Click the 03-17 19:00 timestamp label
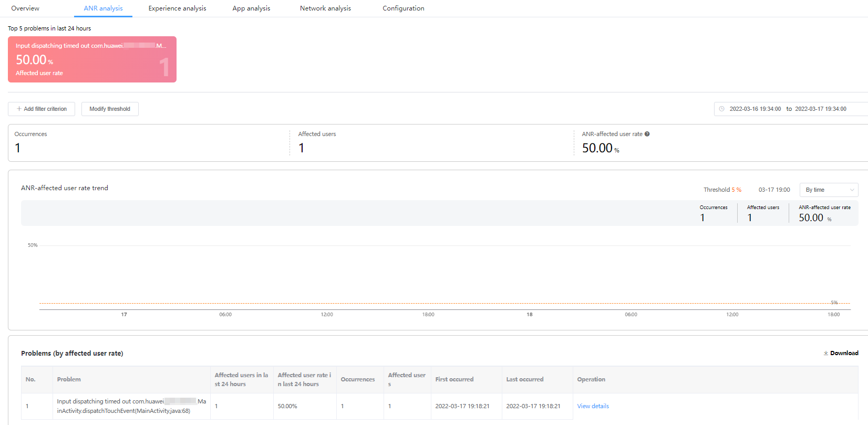The image size is (868, 425). (x=774, y=190)
